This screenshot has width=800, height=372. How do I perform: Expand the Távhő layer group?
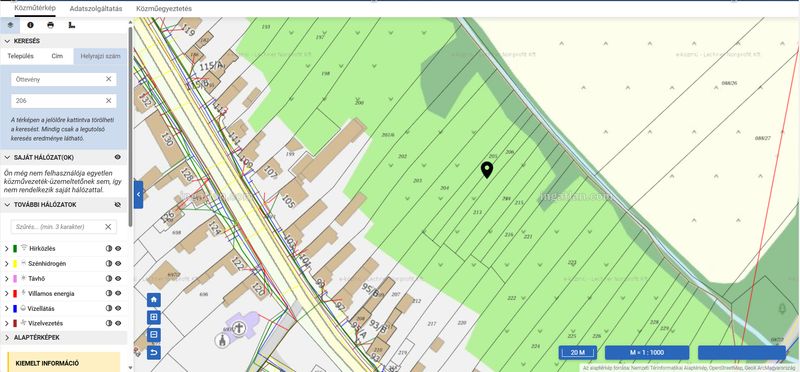click(7, 279)
